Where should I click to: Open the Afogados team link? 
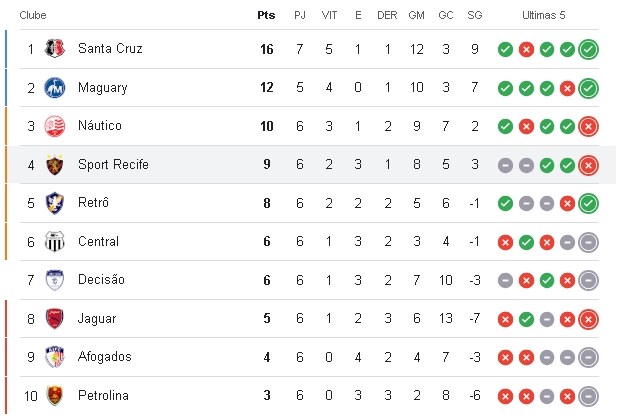[x=104, y=357]
